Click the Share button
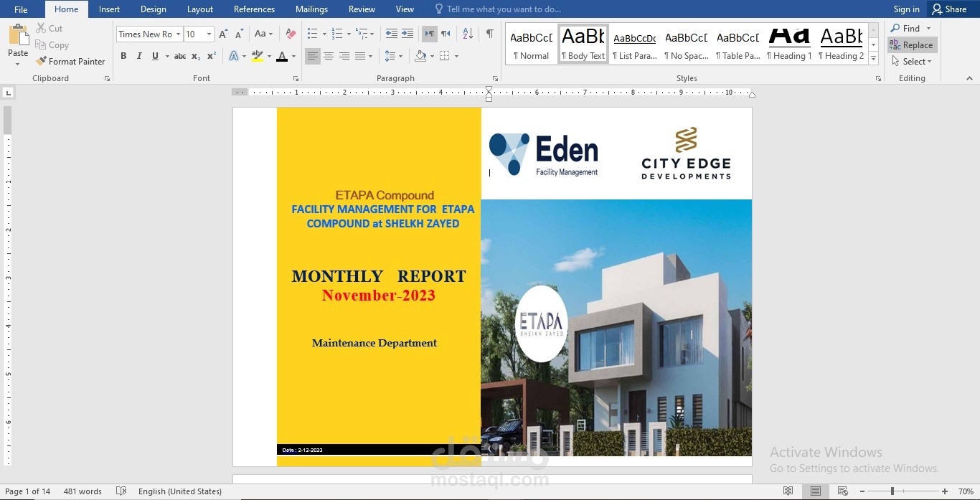This screenshot has height=500, width=980. click(x=949, y=9)
